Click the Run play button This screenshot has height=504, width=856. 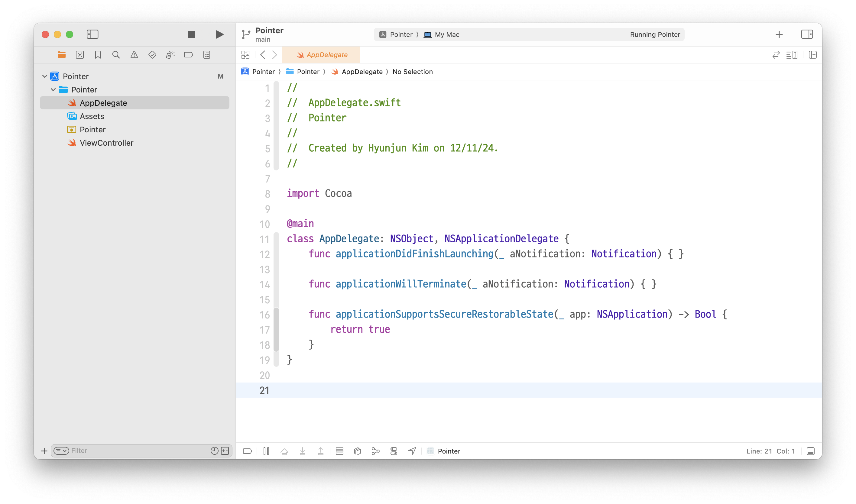[219, 34]
